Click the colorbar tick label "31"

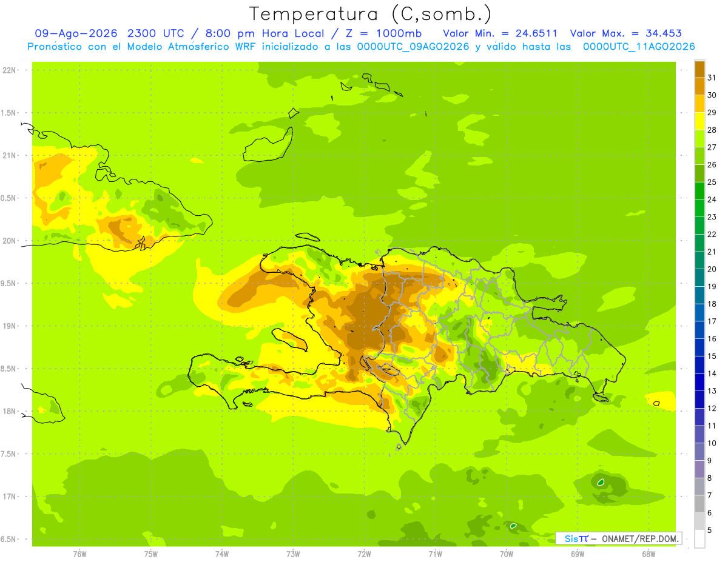tap(713, 78)
